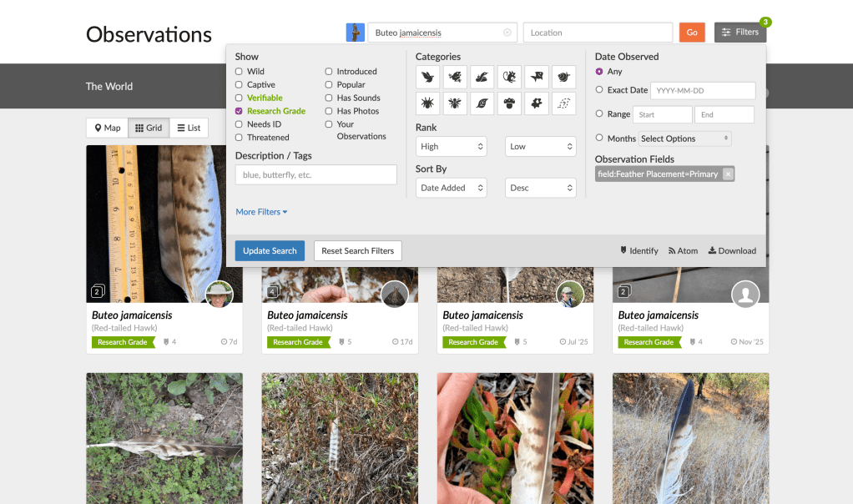Select the Mollusks snail category icon
The height and width of the screenshot is (504, 853).
tap(564, 78)
